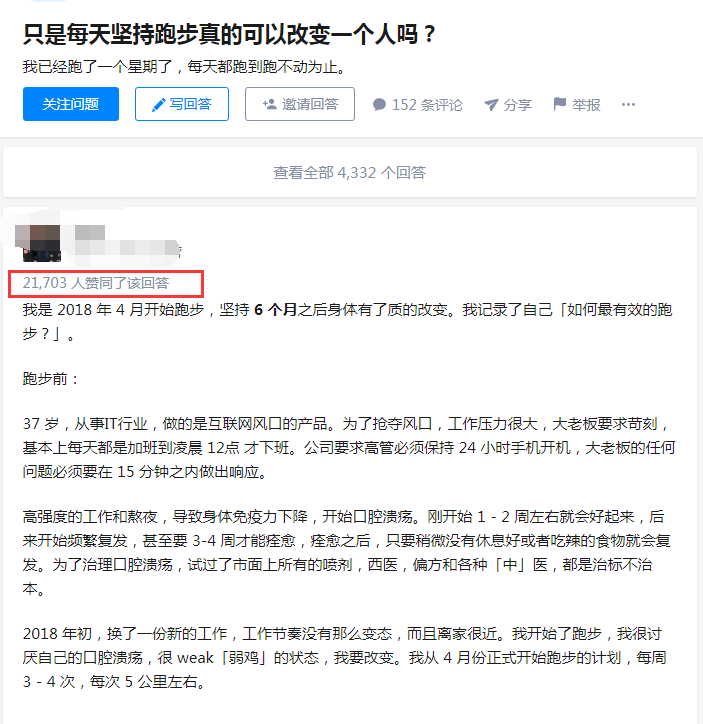Click the pencil icon in 写回答
Screen dimensions: 703x724
[158, 105]
